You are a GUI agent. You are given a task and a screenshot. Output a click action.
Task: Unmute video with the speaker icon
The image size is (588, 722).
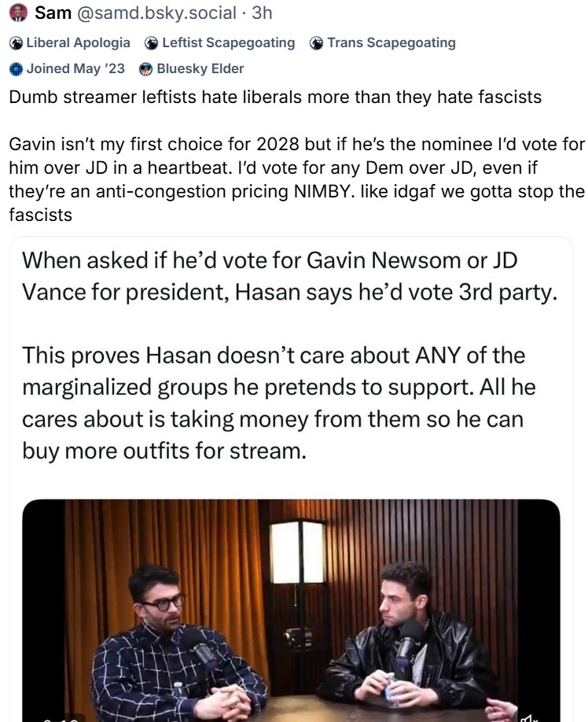coord(527,717)
